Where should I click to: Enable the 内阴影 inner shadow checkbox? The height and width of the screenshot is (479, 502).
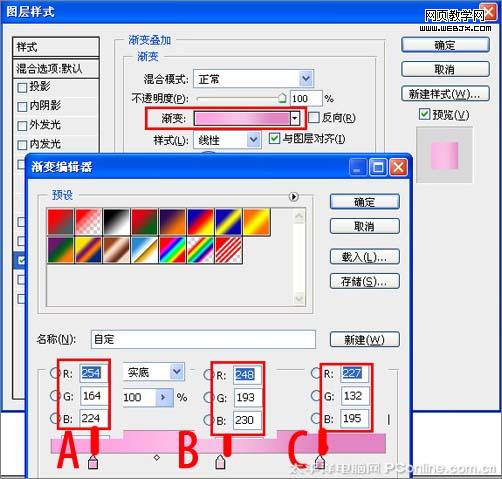click(22, 107)
